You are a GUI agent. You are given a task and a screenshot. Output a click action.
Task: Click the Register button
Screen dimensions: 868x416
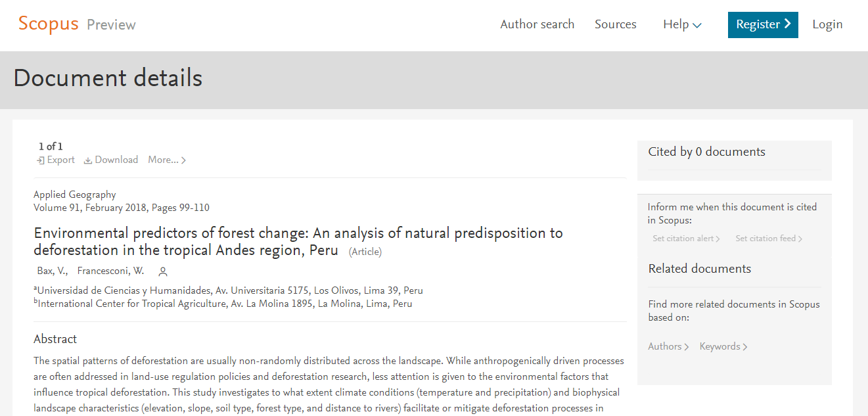[763, 25]
